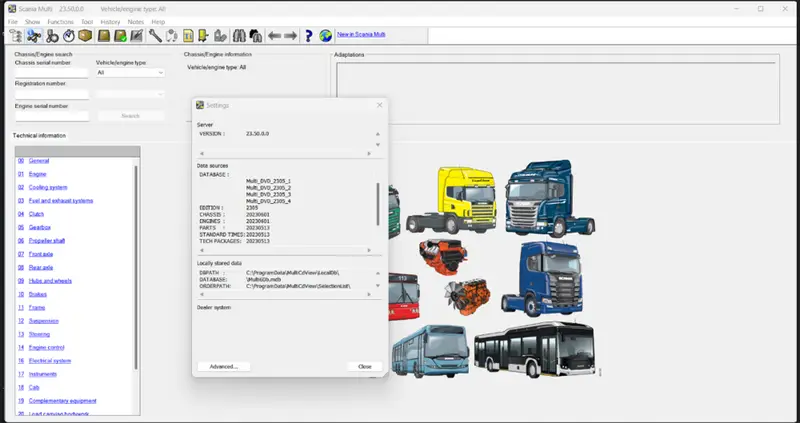Click the Data sources scroll-left arrow
Viewport: 800px width, 423px height.
[x=202, y=251]
